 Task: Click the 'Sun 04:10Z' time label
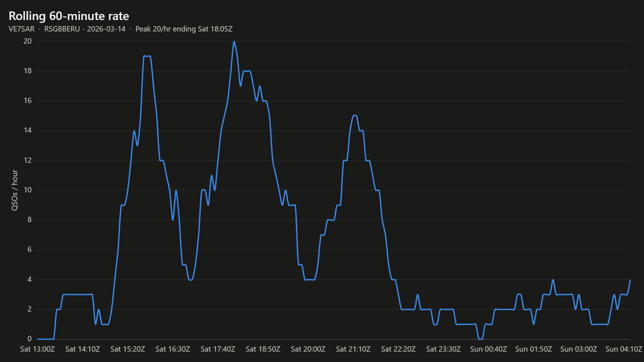[624, 349]
